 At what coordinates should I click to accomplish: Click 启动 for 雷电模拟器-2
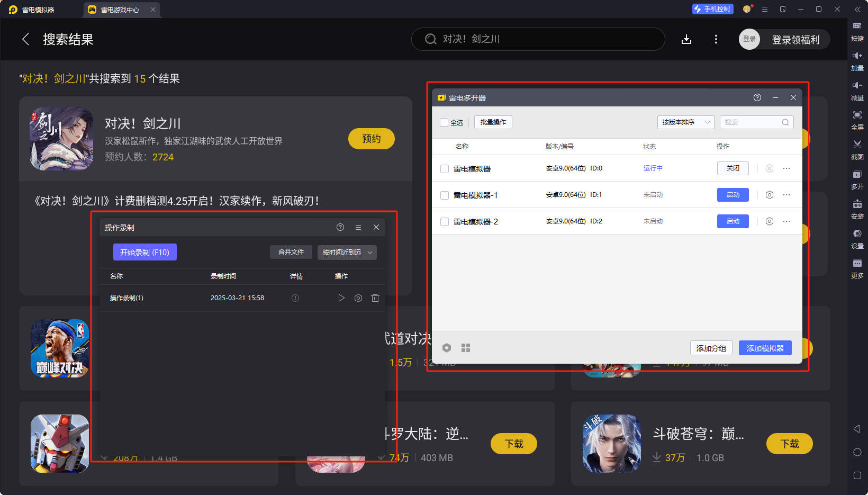point(733,221)
